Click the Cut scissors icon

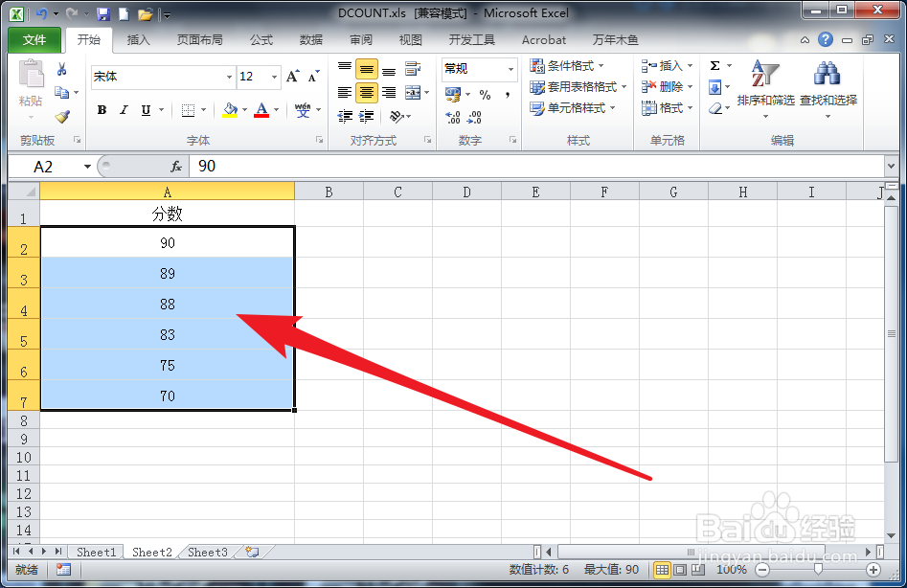click(62, 69)
